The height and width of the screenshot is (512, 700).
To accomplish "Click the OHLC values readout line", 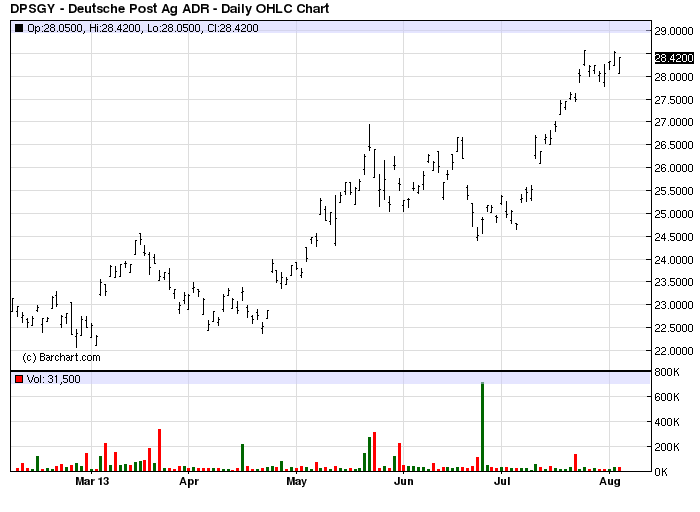I will click(x=143, y=28).
